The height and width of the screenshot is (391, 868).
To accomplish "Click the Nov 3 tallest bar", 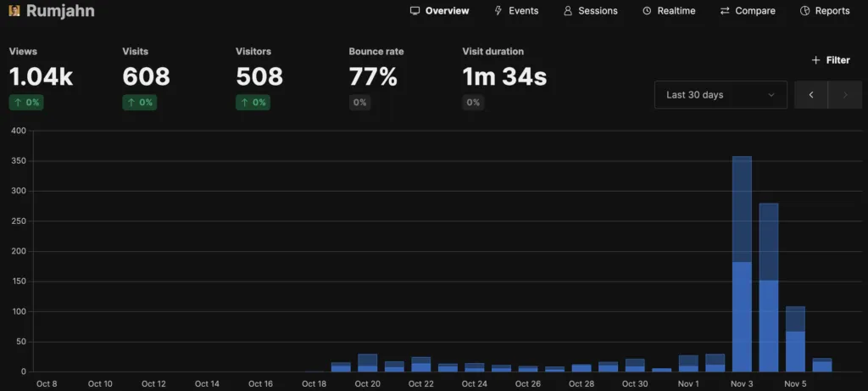I will coord(742,263).
